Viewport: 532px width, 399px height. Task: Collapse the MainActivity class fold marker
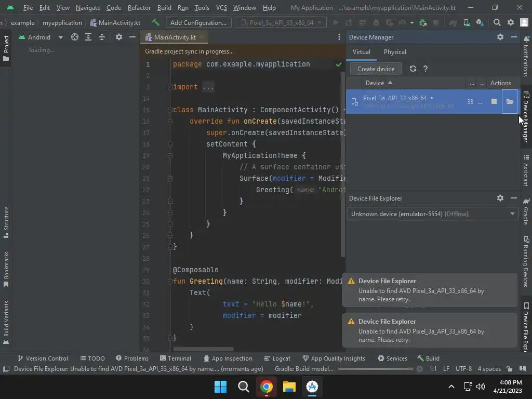170,110
